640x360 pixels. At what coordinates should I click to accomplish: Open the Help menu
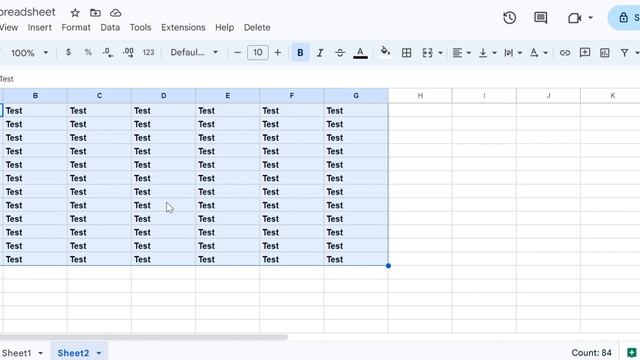pos(224,27)
